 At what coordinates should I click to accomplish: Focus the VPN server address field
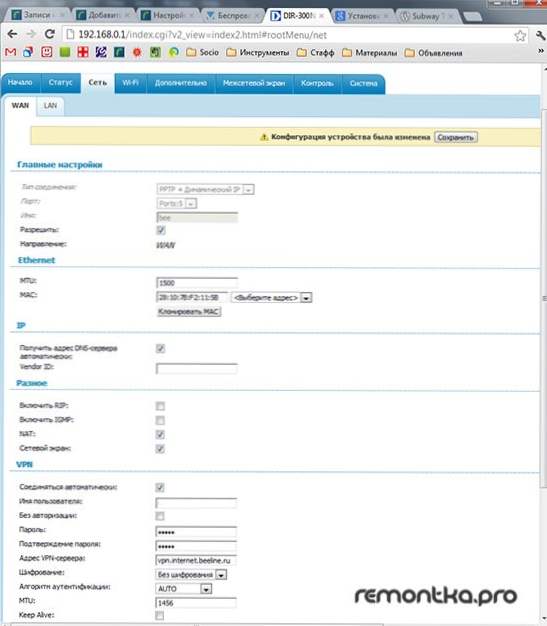pos(196,561)
